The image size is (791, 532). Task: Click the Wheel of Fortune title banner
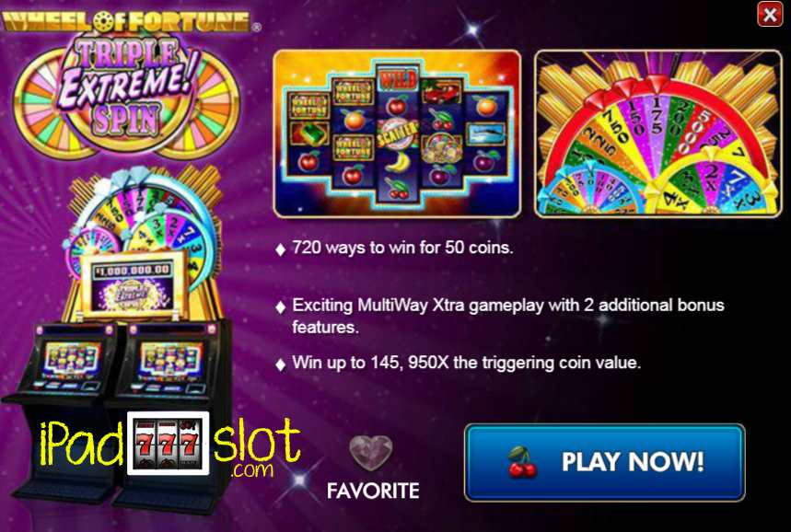pyautogui.click(x=129, y=22)
